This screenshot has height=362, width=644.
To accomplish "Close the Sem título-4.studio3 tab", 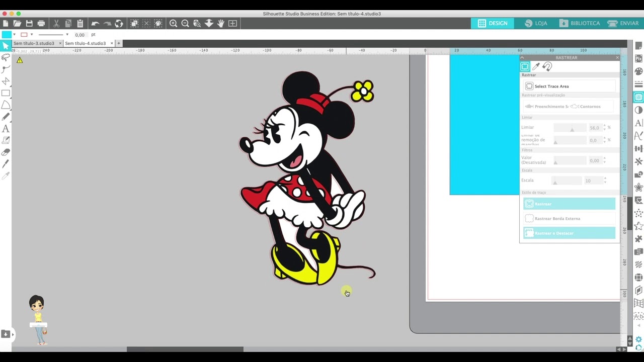I will pos(111,44).
